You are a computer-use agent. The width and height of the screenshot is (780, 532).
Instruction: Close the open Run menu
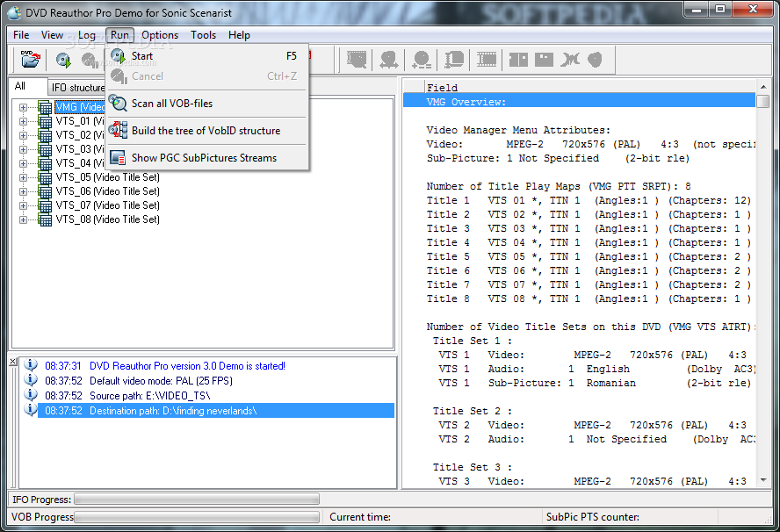119,35
